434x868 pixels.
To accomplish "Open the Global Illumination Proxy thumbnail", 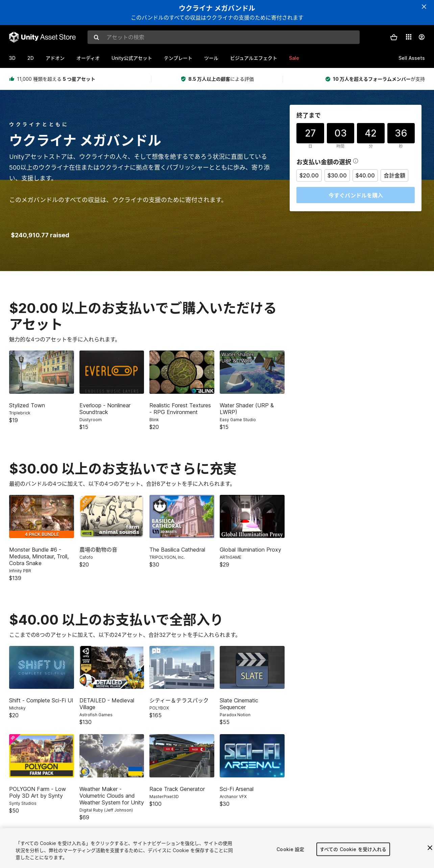I will [252, 516].
